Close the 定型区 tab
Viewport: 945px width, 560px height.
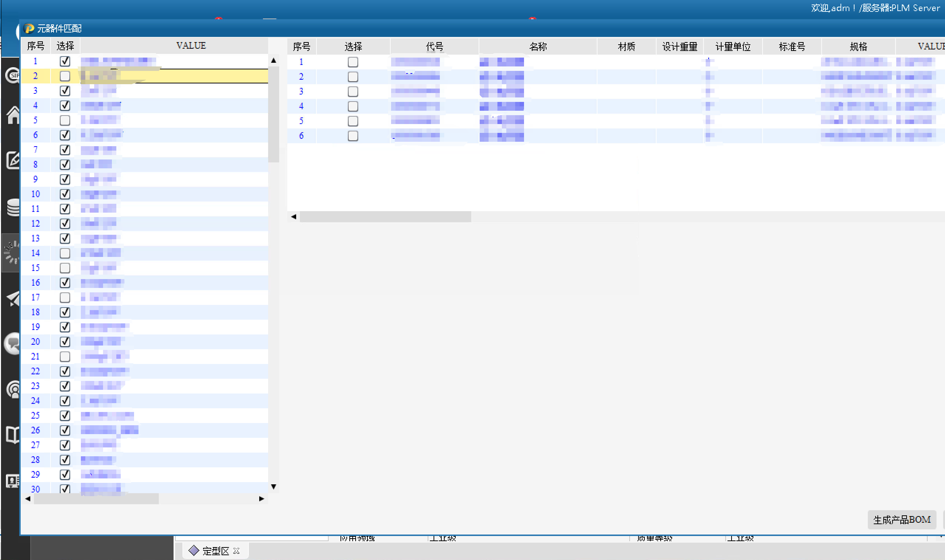(237, 551)
